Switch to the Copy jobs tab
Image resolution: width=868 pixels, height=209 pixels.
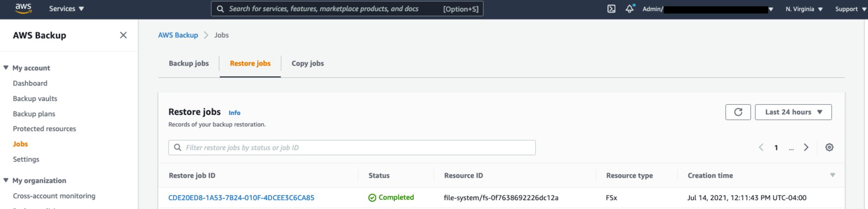pos(308,63)
